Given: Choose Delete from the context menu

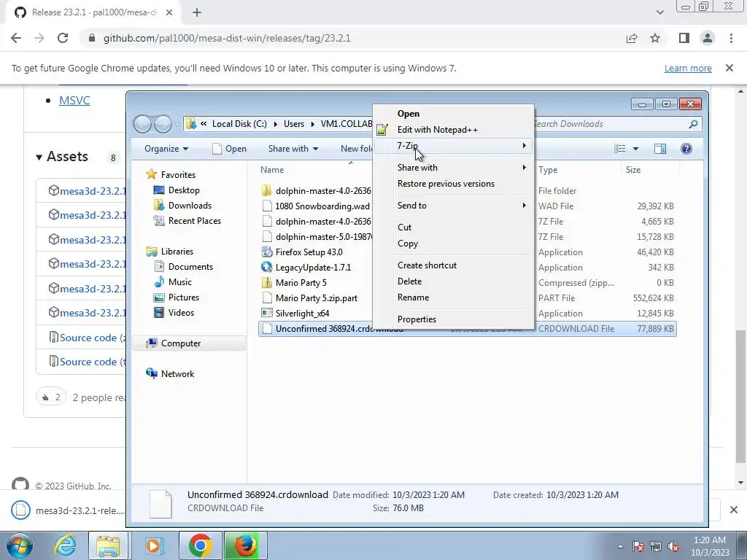Looking at the screenshot, I should click(x=453, y=281).
